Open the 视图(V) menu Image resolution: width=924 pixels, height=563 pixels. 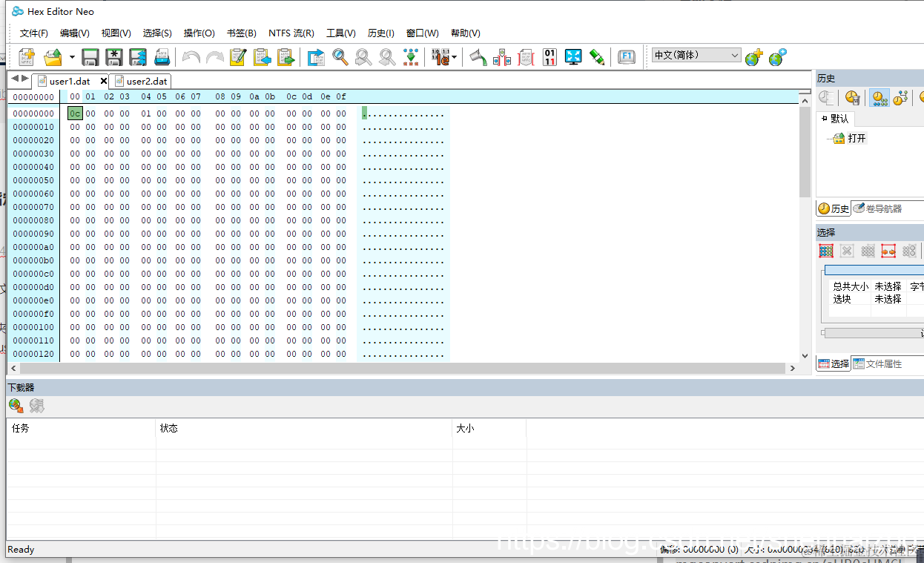pyautogui.click(x=116, y=33)
